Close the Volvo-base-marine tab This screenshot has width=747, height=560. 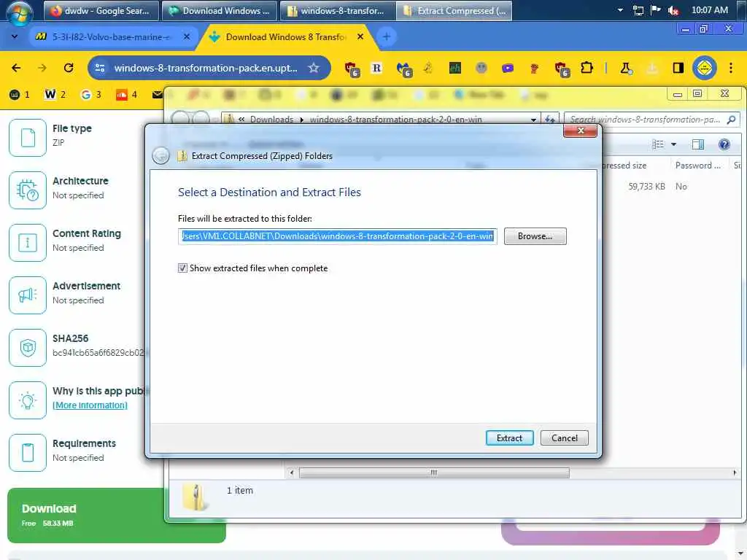tap(187, 36)
